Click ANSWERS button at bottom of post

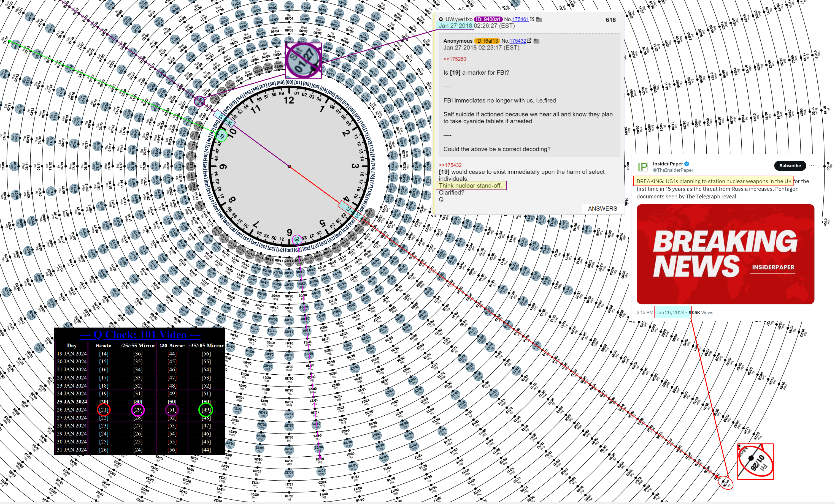(602, 209)
